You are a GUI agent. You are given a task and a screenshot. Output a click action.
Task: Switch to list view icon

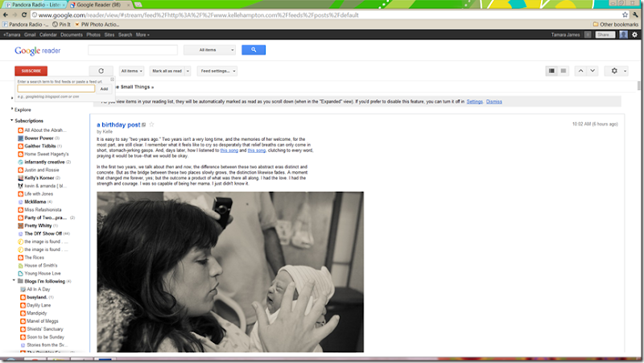[x=563, y=71]
